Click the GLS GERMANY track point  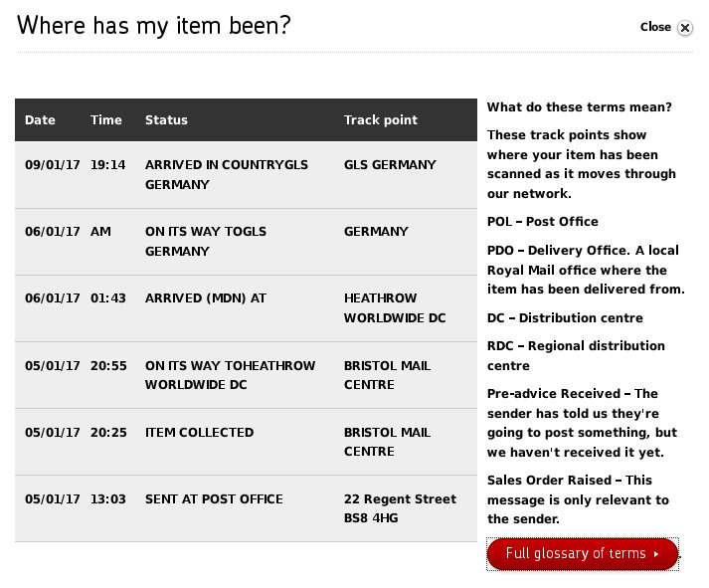click(x=390, y=164)
